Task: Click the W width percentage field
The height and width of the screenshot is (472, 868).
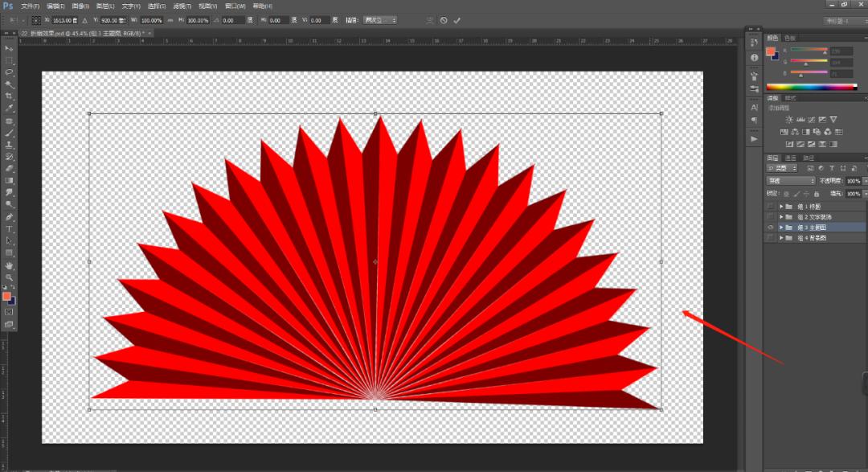Action: click(152, 20)
